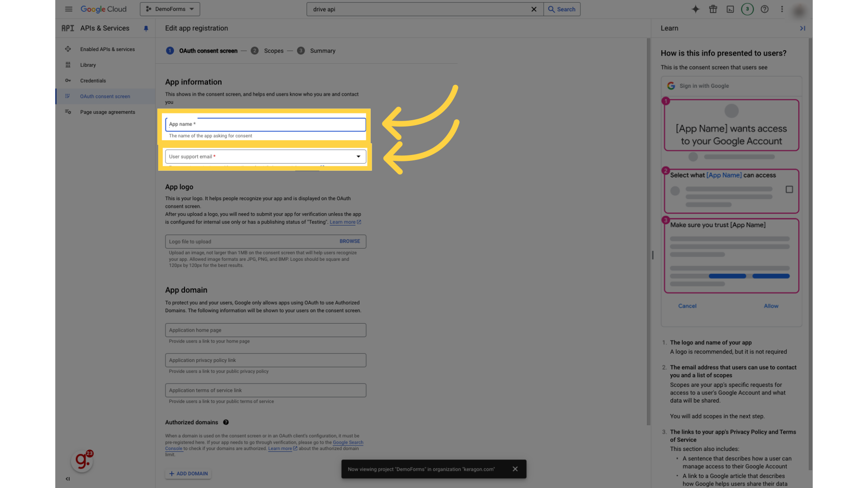This screenshot has height=488, width=868.
Task: Click the Learn panel vertical scrollbar
Action: point(810,254)
